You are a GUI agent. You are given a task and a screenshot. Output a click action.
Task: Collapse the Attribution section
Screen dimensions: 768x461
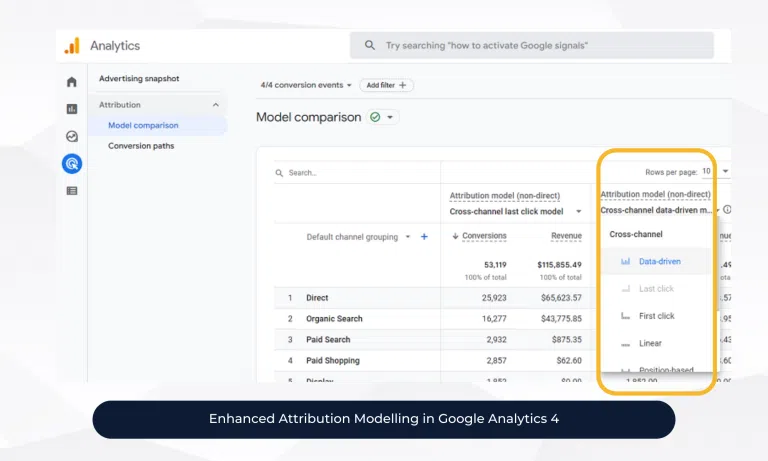tap(216, 105)
